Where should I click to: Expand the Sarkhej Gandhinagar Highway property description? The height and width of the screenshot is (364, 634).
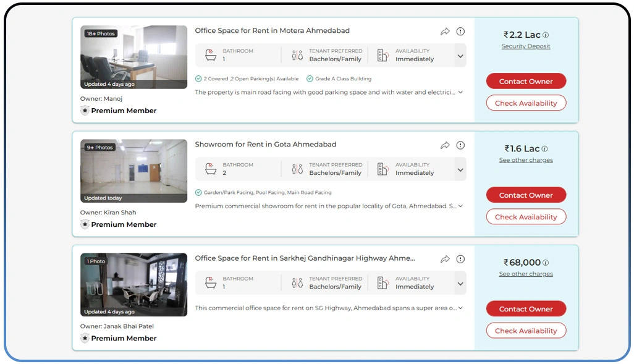[x=460, y=308]
